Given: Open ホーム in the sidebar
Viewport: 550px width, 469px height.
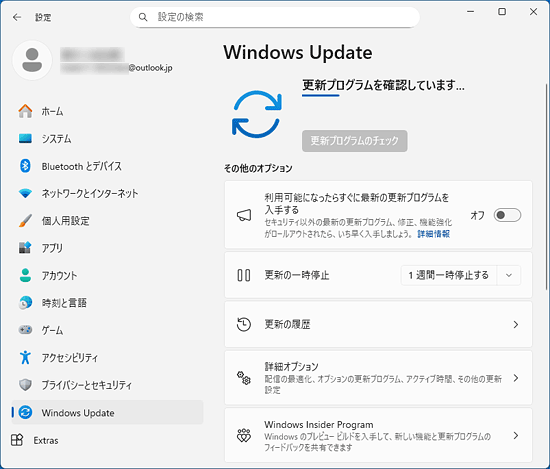Looking at the screenshot, I should 108,111.
